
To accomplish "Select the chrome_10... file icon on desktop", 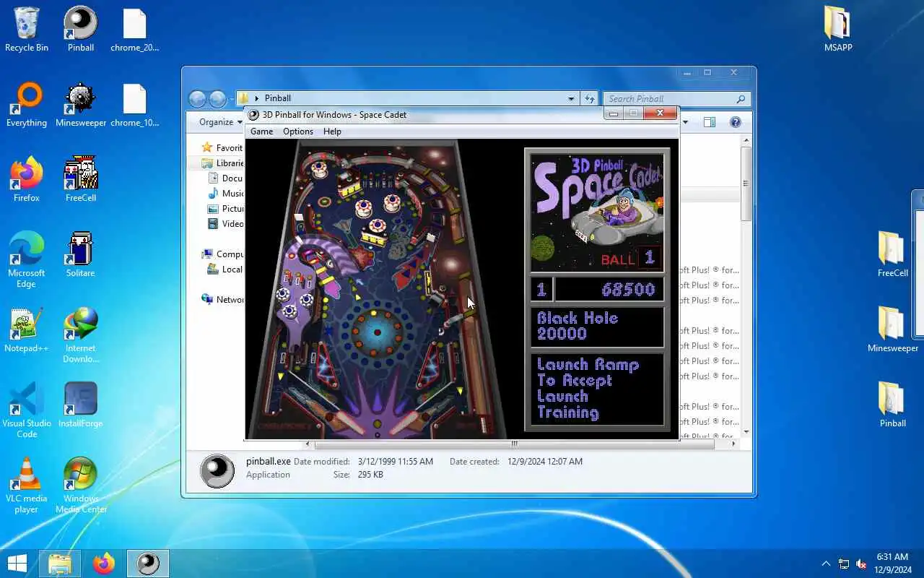I will point(135,105).
